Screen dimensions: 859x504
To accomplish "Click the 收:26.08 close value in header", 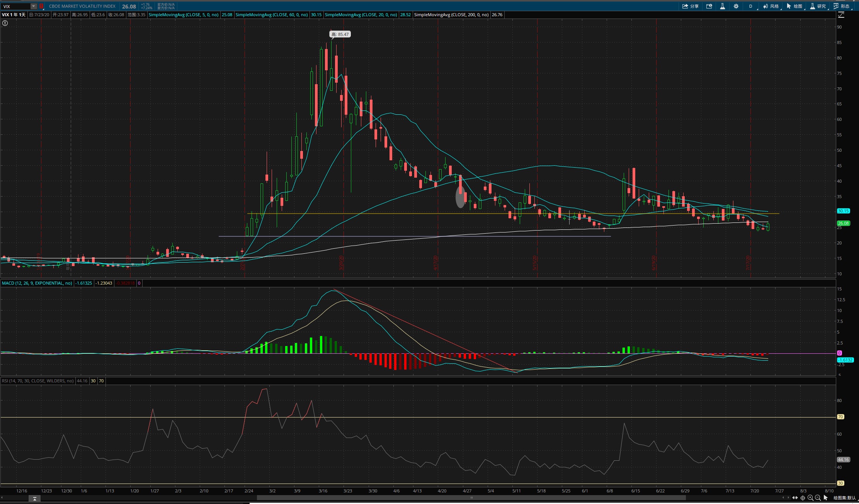I will click(116, 15).
